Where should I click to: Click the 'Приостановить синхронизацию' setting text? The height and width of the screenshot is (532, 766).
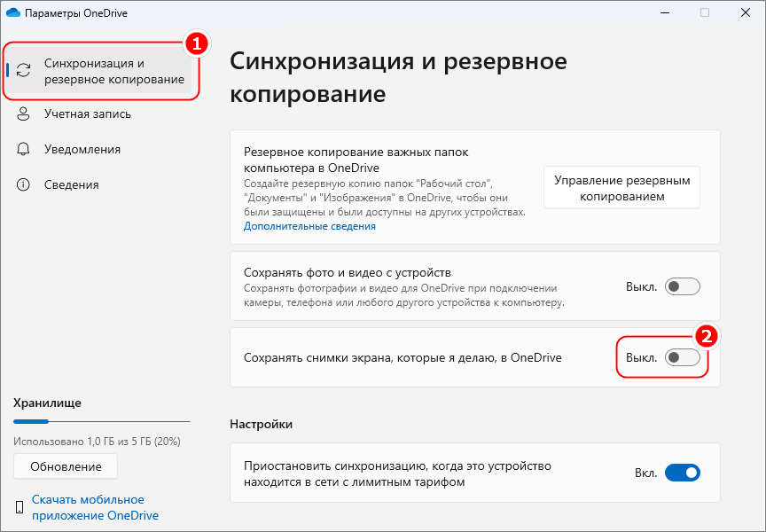click(397, 473)
